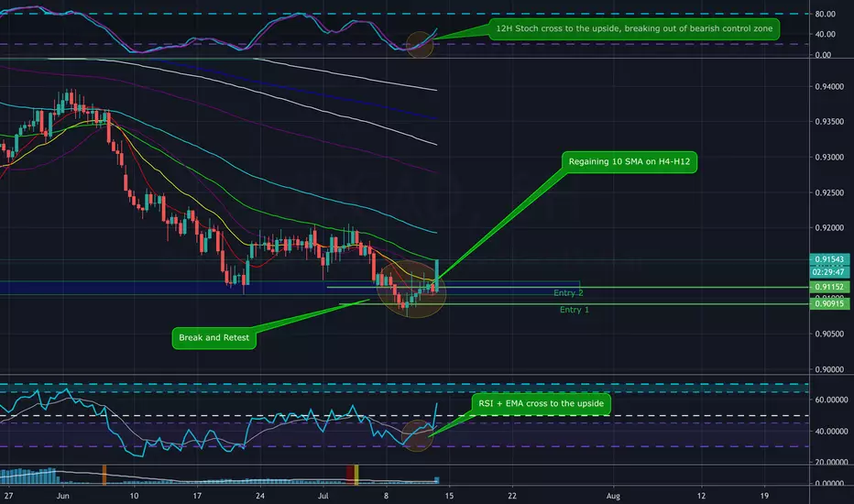Screen dimensions: 854x504
Task: Select the ellipse highlighting the RSI crossover
Action: [x=417, y=435]
